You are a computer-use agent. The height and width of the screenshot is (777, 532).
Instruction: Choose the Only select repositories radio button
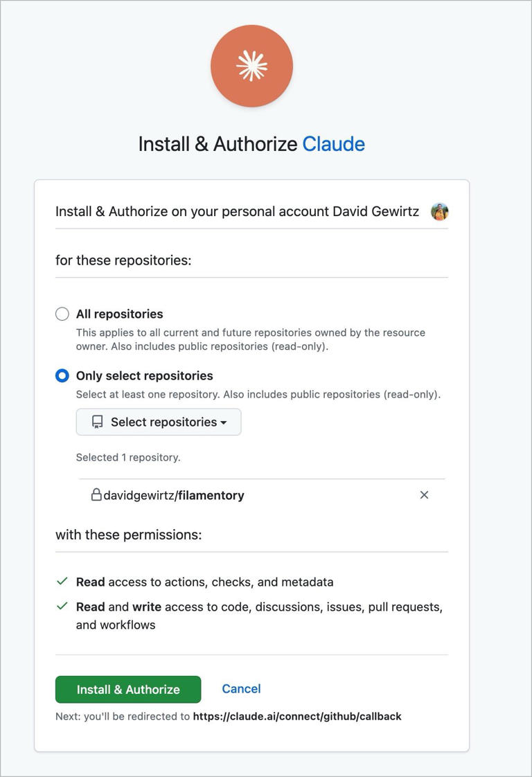(x=62, y=375)
